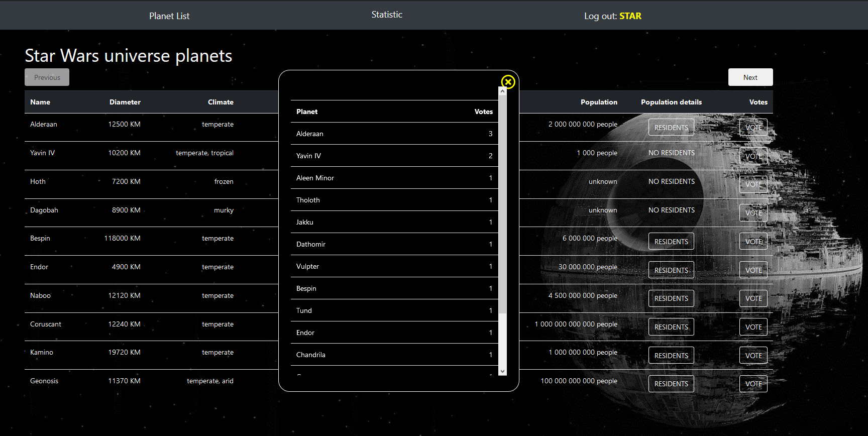This screenshot has height=436, width=868.
Task: Select Geonosis name in planet table
Action: 44,381
